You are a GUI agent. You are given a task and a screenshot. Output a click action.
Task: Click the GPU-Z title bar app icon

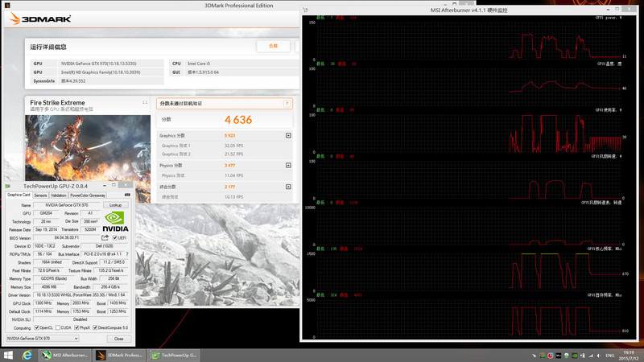click(x=8, y=186)
